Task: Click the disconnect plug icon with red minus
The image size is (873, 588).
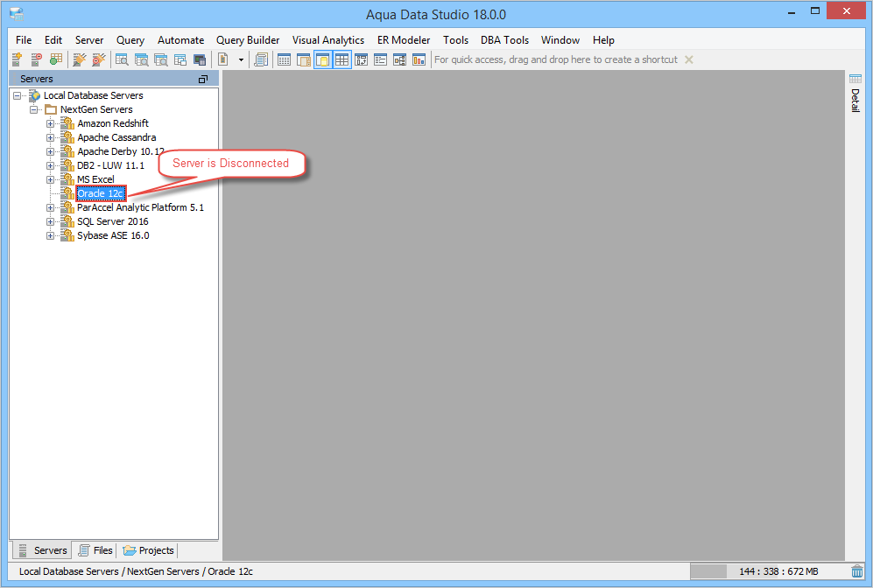Action: point(99,59)
